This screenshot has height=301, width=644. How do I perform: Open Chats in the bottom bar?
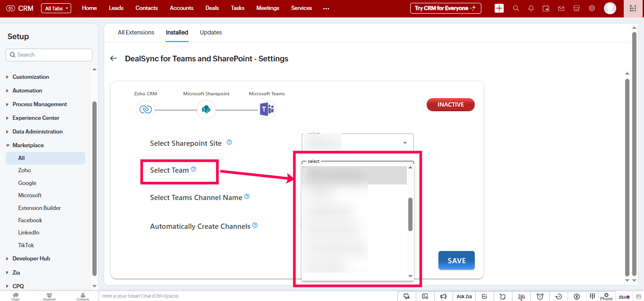click(x=16, y=296)
